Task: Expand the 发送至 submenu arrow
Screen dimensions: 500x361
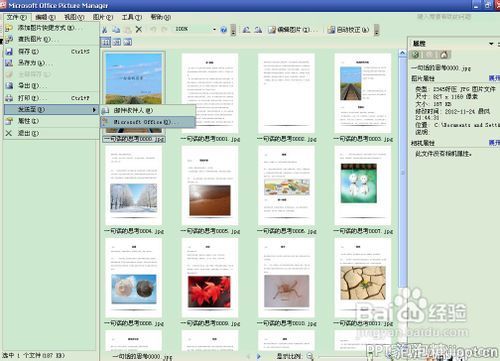Action: (94, 110)
